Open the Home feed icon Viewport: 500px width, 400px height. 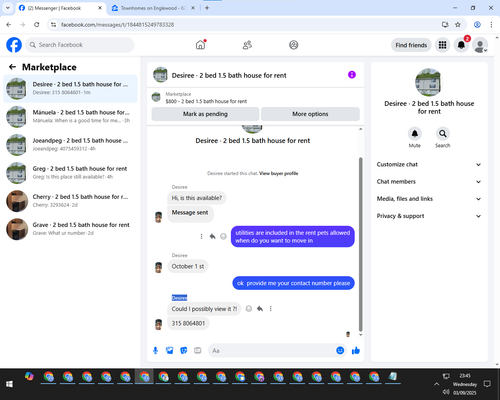(200, 45)
